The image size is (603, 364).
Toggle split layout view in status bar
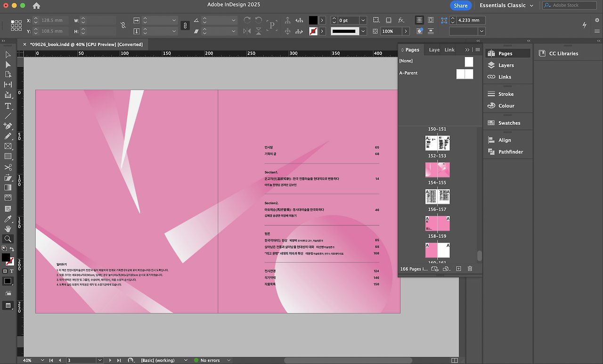[454, 360]
